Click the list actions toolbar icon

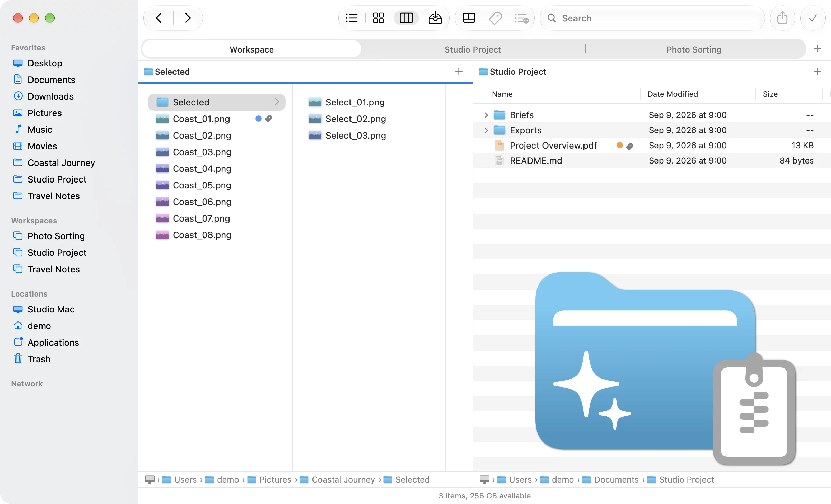pyautogui.click(x=522, y=18)
